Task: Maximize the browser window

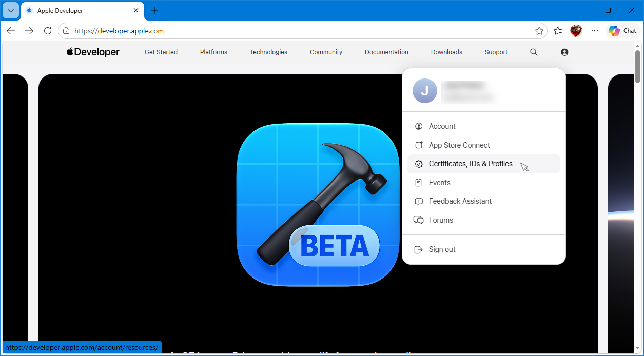Action: coord(608,10)
